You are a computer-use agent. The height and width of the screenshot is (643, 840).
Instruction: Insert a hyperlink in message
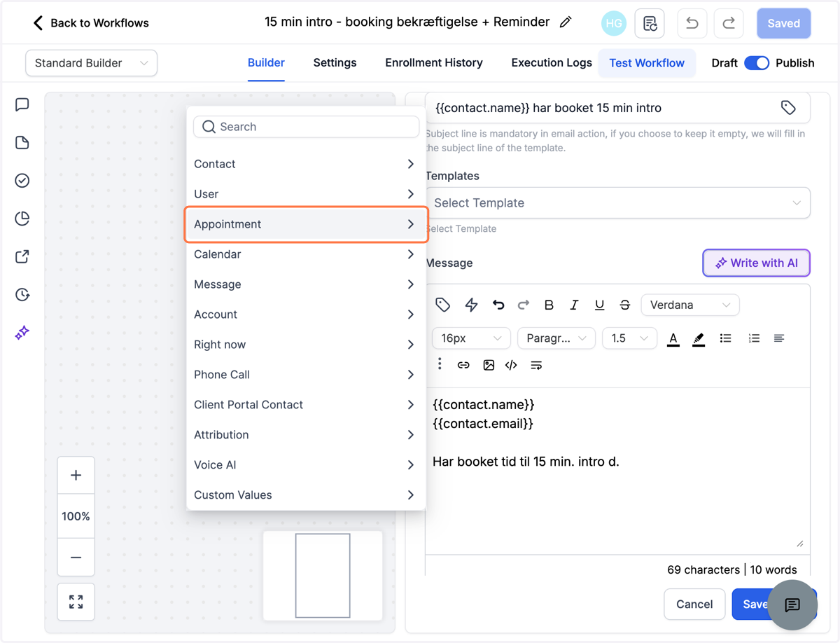pos(463,365)
